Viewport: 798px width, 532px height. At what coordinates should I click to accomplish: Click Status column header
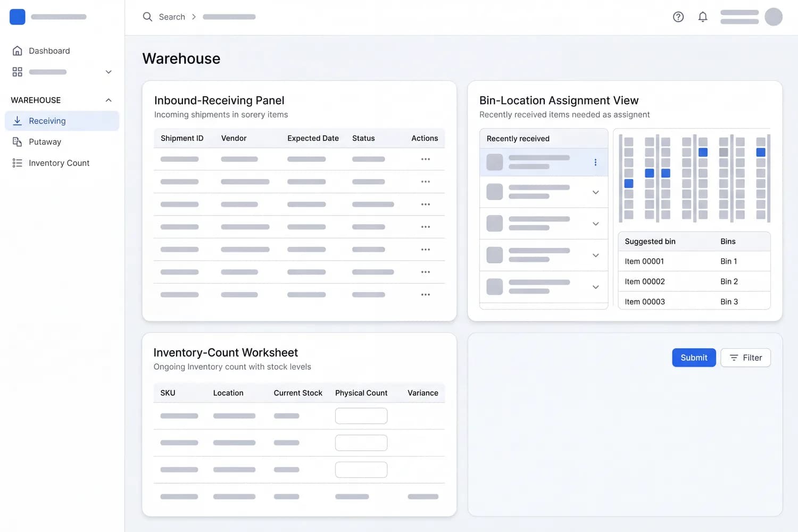click(x=363, y=138)
